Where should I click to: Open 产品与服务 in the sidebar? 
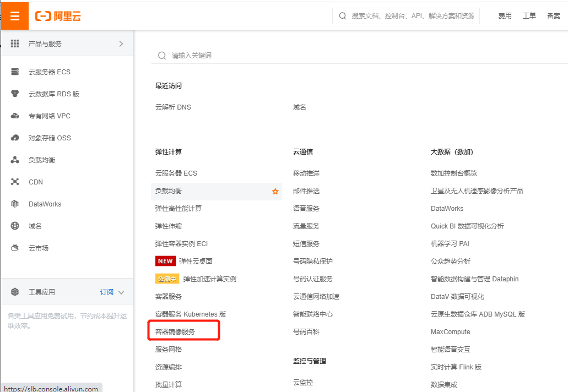(x=67, y=43)
